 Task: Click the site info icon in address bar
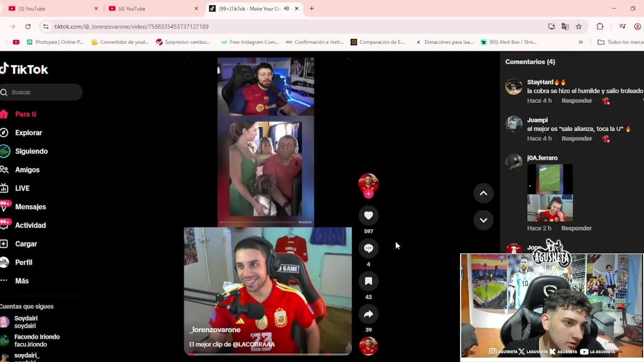[46, 26]
